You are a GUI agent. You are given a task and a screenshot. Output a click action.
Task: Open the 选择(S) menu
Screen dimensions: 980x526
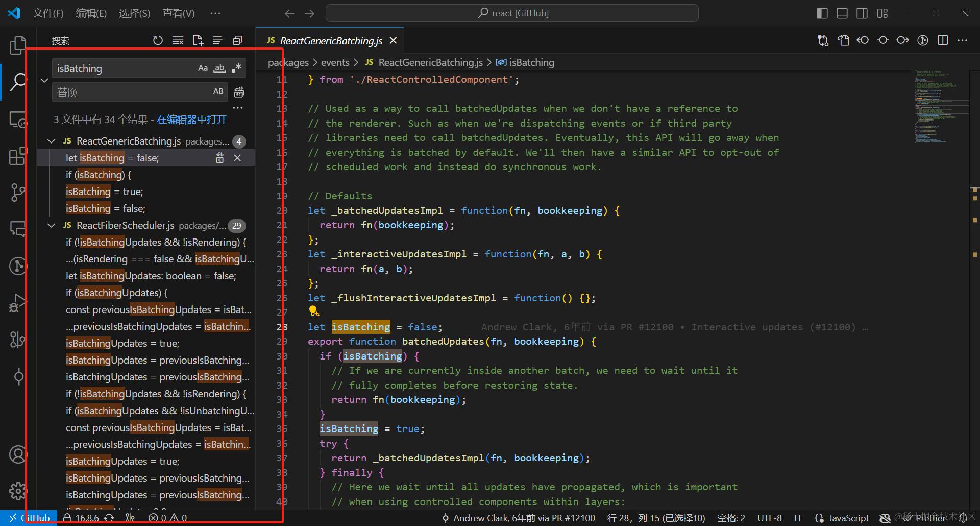point(135,13)
